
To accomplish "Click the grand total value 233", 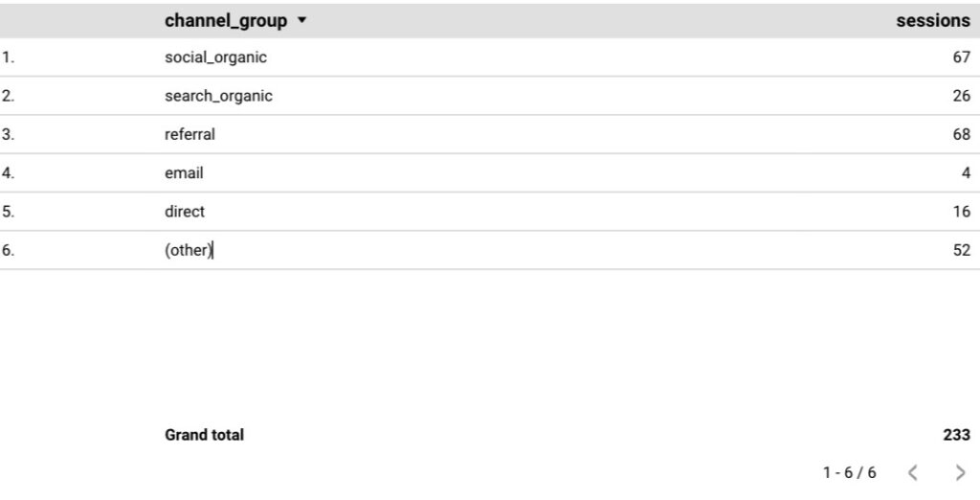I will coord(956,435).
